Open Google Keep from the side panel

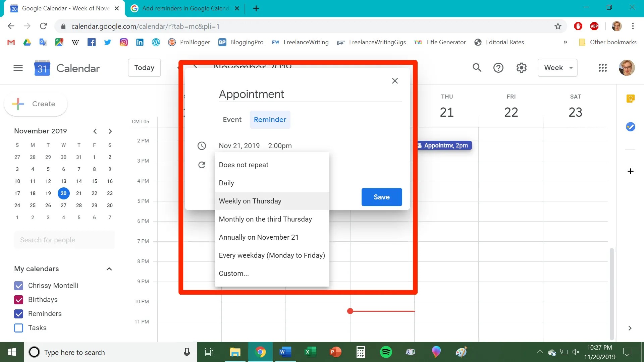tap(630, 99)
